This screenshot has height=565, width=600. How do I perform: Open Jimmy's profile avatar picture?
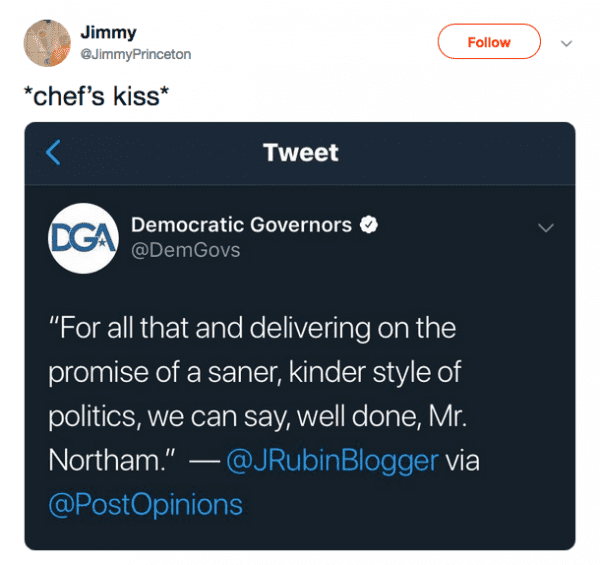click(47, 43)
